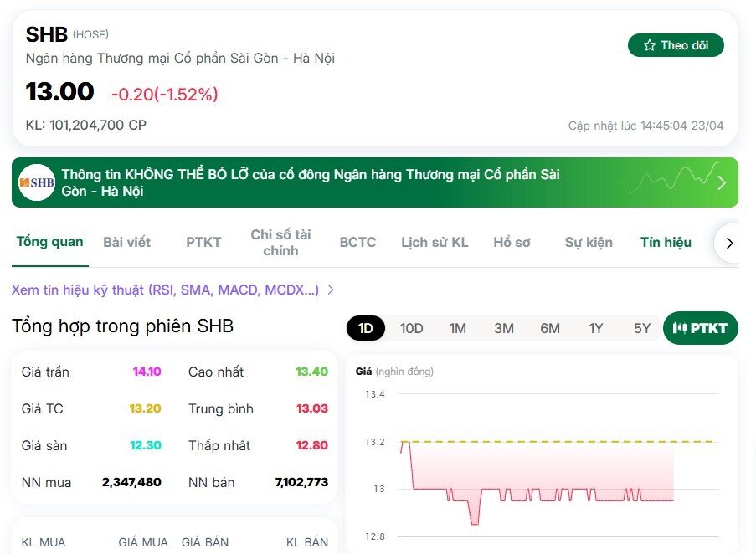Switch to the BCTC tab
This screenshot has height=554, width=756.
[357, 242]
